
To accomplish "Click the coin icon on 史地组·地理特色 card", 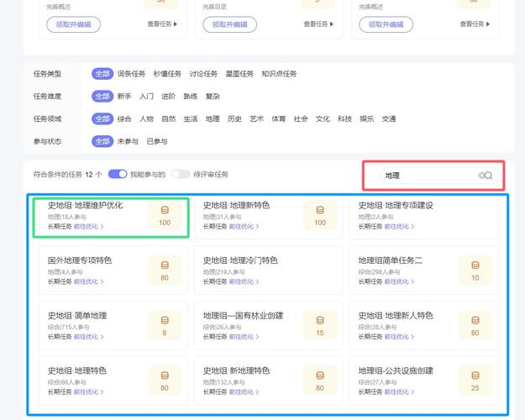I will point(165,375).
